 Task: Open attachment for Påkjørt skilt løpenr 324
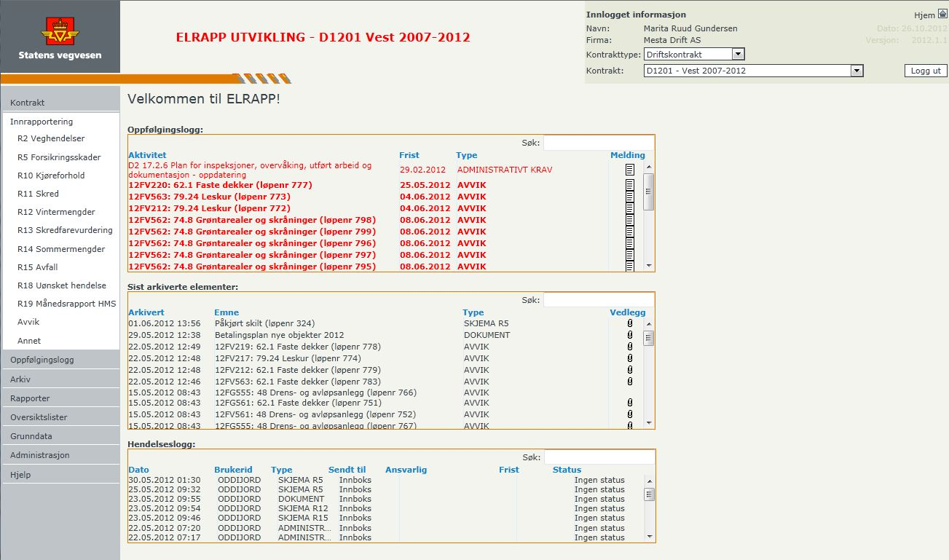point(630,323)
